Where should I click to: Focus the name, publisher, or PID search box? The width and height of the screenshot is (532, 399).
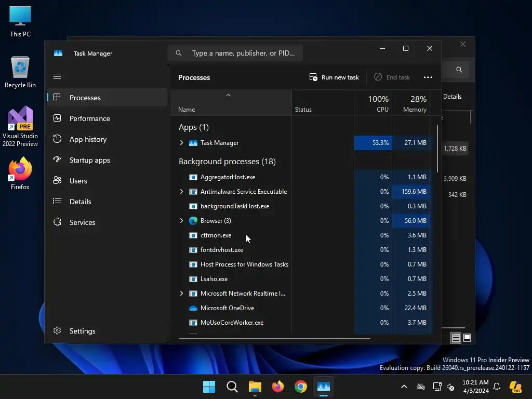235,54
